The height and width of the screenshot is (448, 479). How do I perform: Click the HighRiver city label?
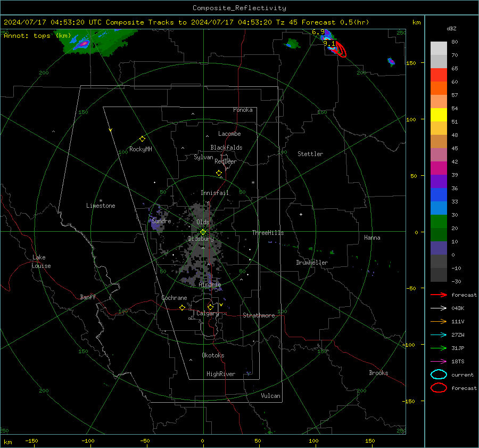[x=221, y=374]
